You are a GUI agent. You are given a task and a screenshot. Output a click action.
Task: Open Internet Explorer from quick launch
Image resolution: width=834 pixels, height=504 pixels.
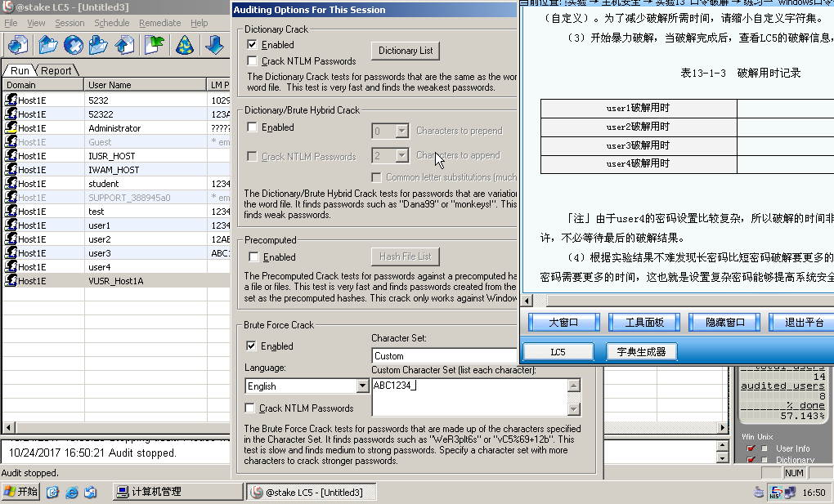[x=71, y=492]
